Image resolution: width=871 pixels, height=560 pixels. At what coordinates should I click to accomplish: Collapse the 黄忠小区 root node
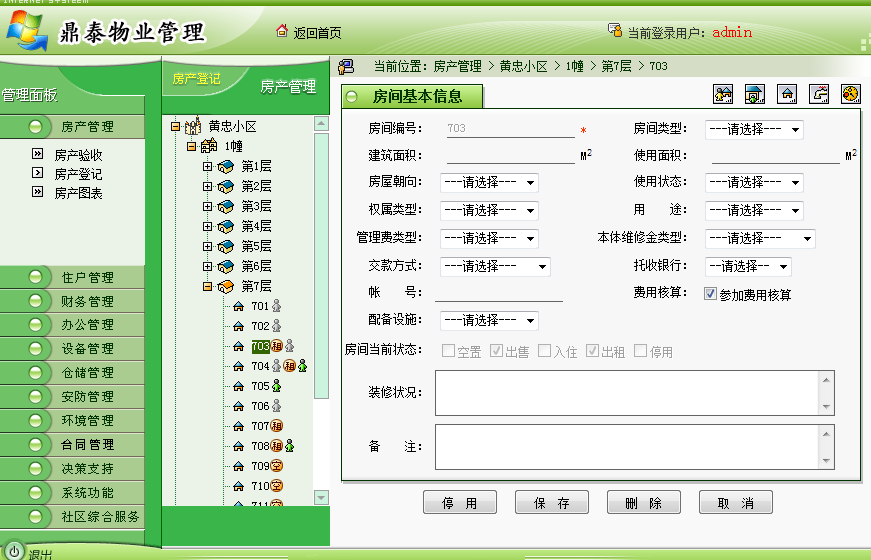[176, 127]
